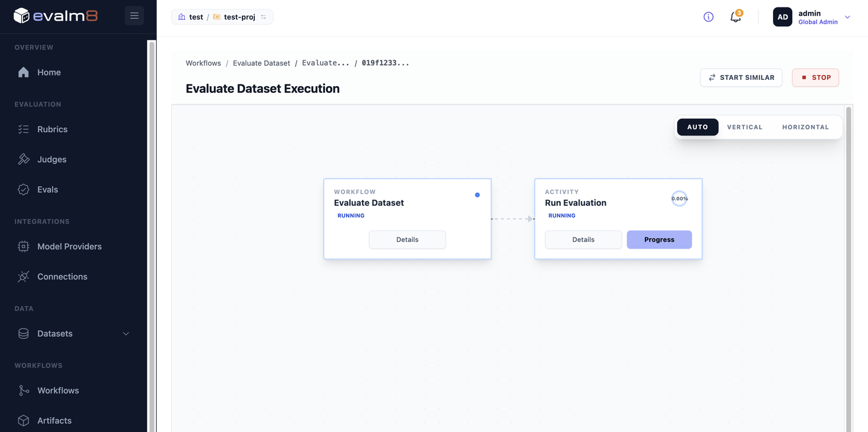Click the evalm8 logo
This screenshot has height=432, width=868.
click(55, 15)
